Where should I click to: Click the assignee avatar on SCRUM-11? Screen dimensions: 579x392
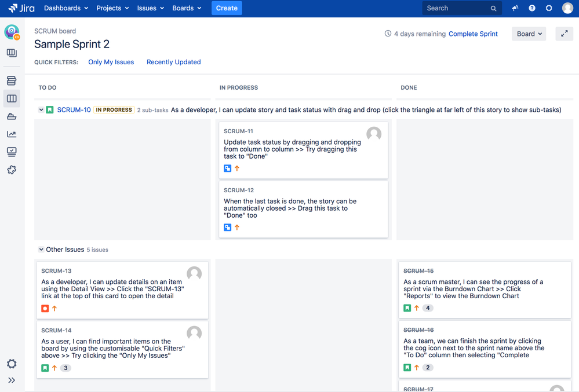(374, 134)
